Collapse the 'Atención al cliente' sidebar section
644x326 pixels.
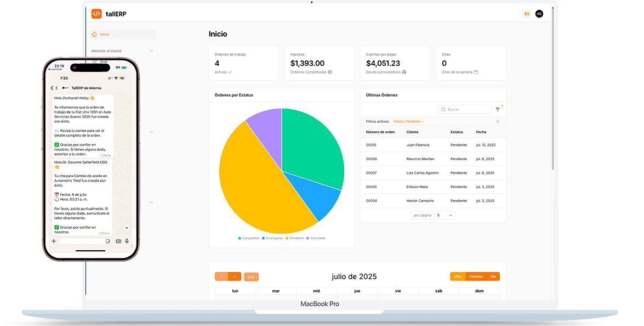152,51
